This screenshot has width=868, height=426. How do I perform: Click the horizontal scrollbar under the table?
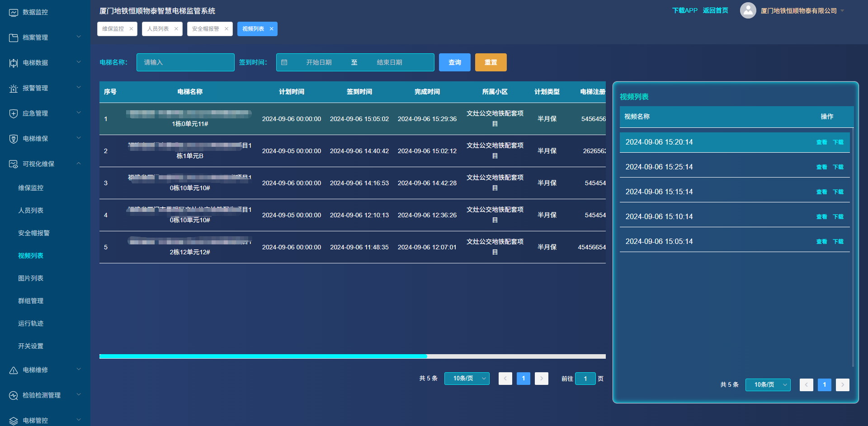(263, 356)
